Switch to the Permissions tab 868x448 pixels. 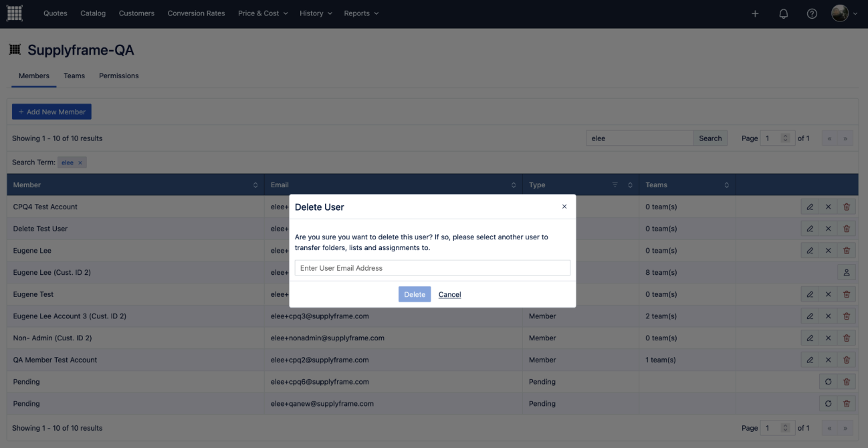(119, 76)
